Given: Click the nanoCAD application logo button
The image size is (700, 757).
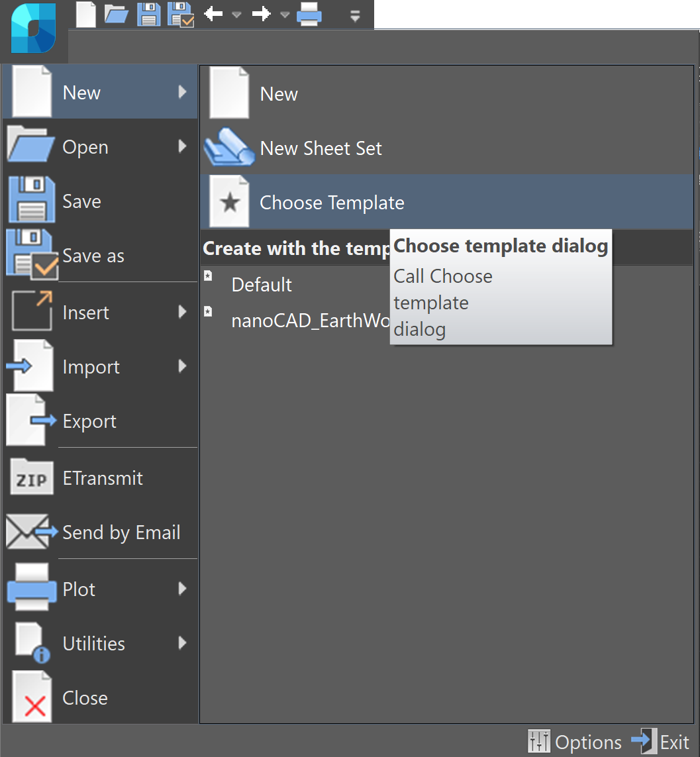Looking at the screenshot, I should (x=33, y=28).
